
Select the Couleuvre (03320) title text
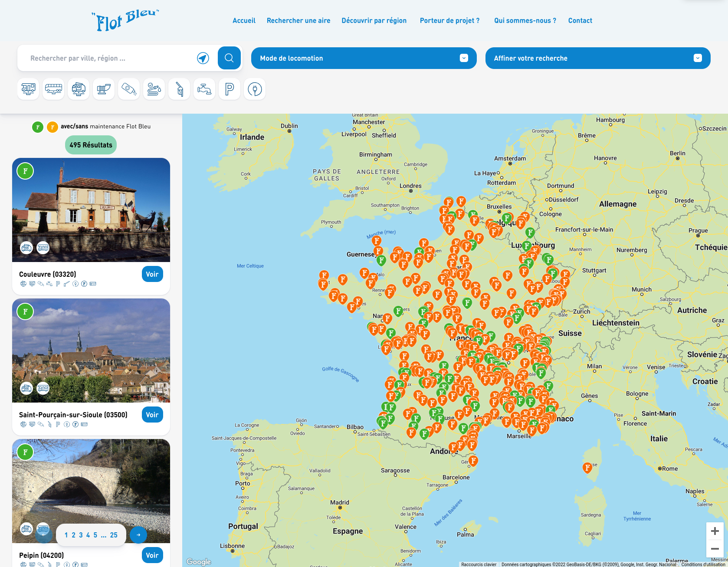pos(48,274)
